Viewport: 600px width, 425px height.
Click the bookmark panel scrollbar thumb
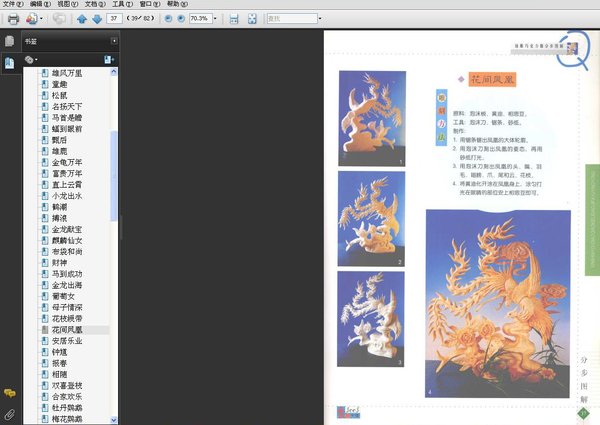(x=114, y=176)
